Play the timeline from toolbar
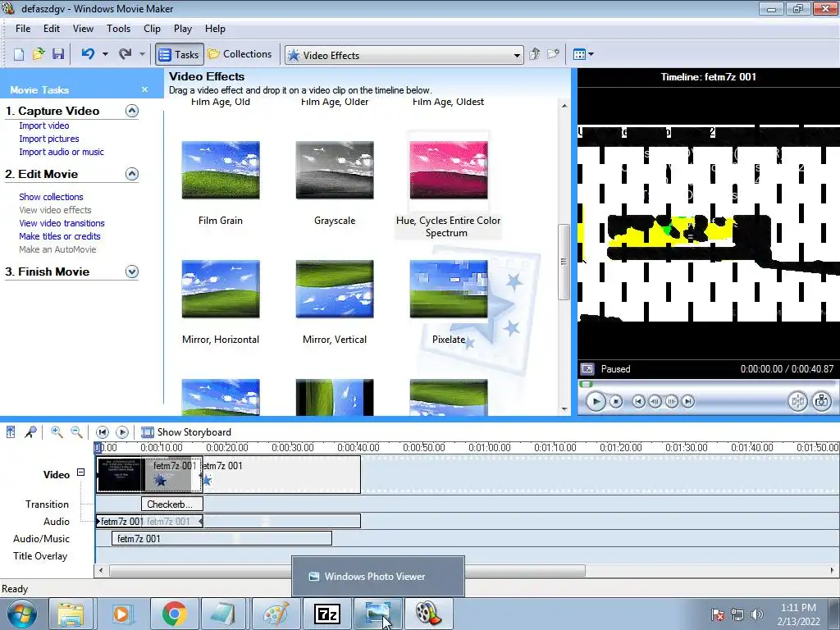Screen dimensions: 840x630 [122, 432]
